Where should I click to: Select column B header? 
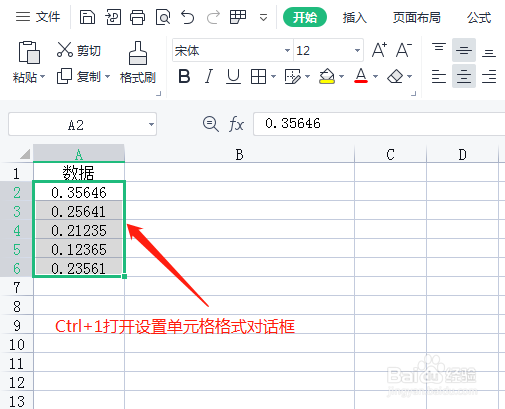pyautogui.click(x=239, y=154)
